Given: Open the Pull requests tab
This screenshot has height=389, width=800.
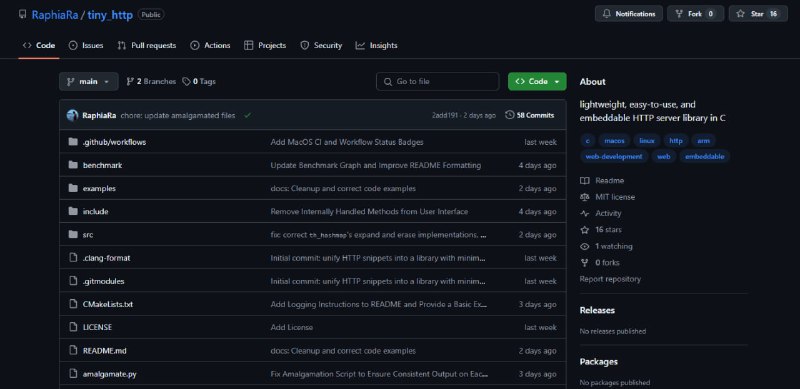Looking at the screenshot, I should [146, 45].
